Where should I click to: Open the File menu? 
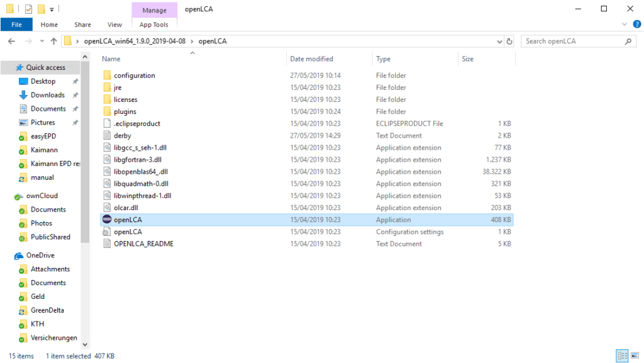coord(16,25)
